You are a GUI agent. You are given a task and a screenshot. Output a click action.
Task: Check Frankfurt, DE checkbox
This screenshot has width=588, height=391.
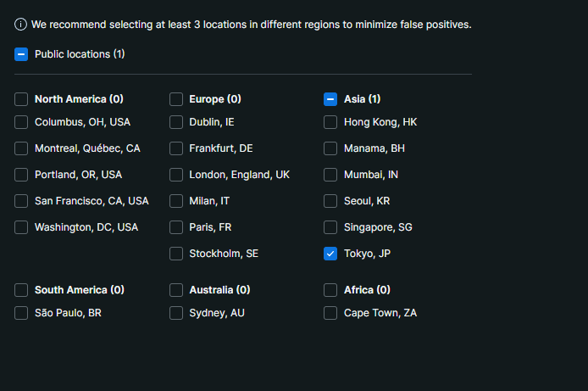tap(176, 148)
